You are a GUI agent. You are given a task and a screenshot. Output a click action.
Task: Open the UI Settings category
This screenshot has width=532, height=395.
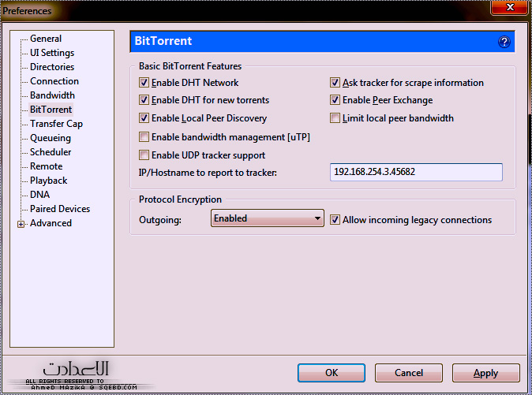point(52,53)
